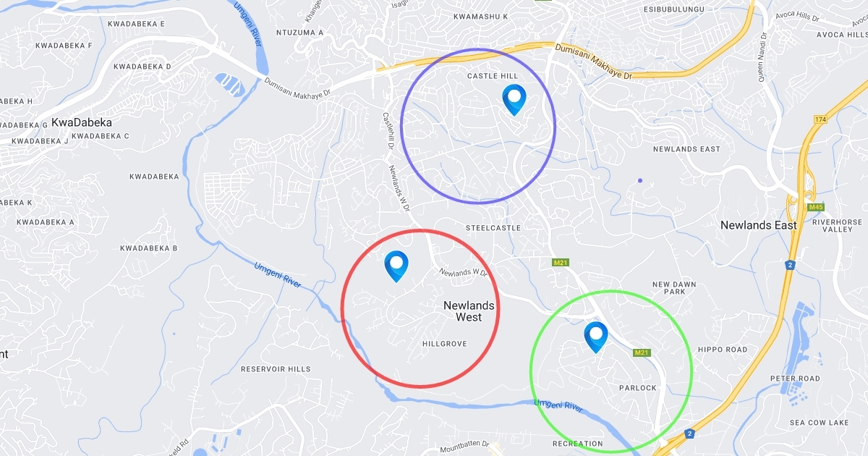Click the Steelcastle label
Screen dimensions: 868x456
coord(493,227)
